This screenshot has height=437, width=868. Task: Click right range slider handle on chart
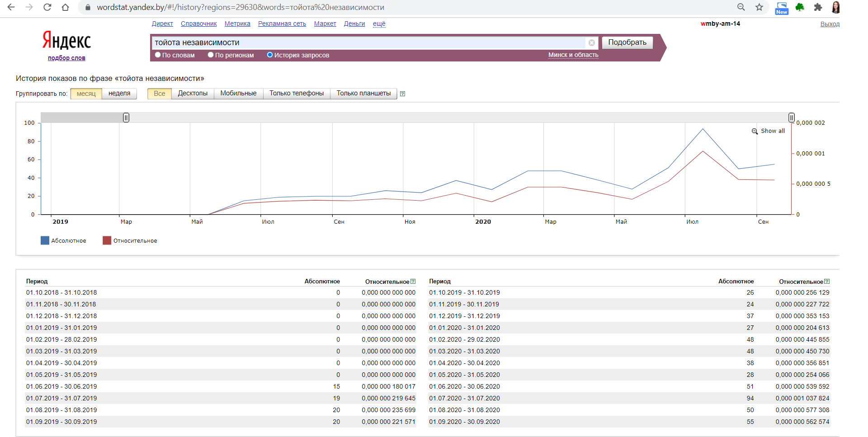point(792,117)
